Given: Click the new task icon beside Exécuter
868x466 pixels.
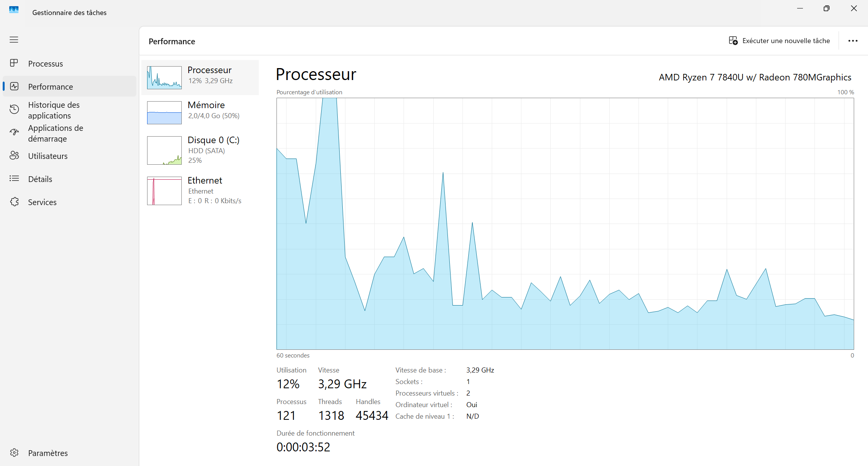Looking at the screenshot, I should tap(733, 41).
